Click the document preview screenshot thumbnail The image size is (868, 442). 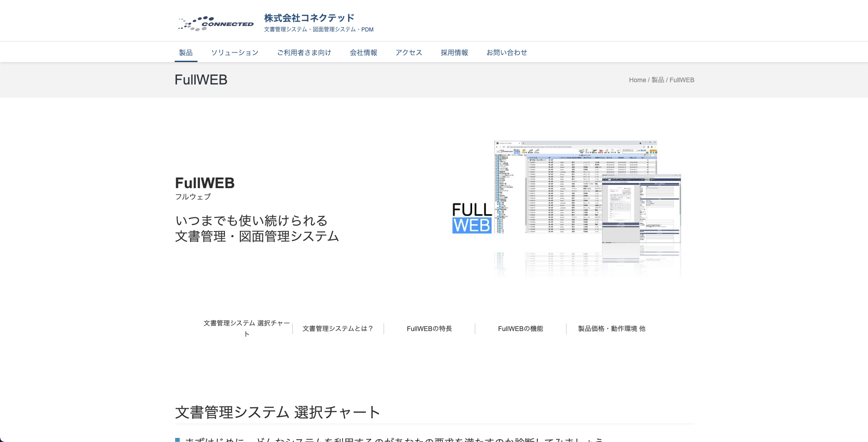point(641,210)
